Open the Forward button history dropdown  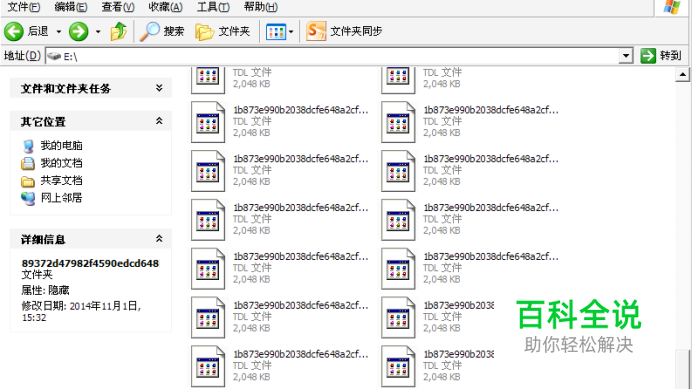pos(98,31)
